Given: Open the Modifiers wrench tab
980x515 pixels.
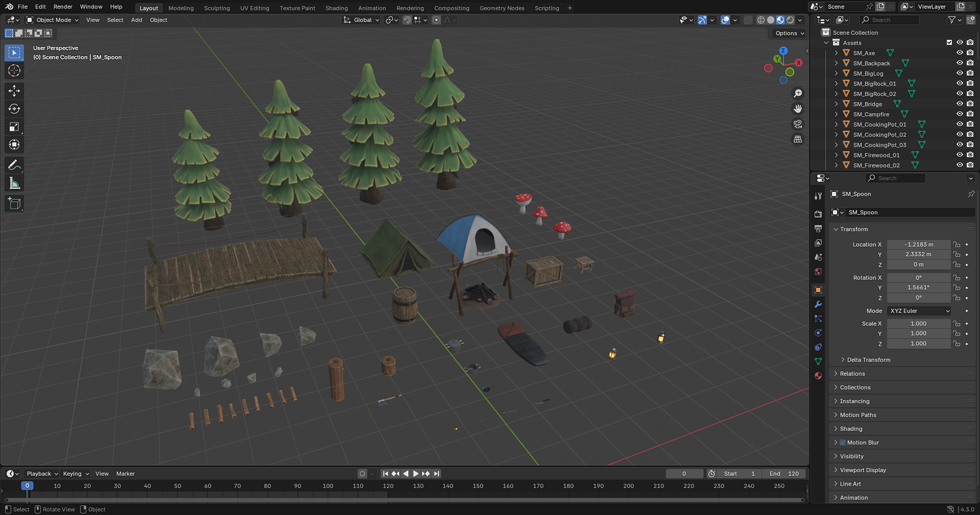Looking at the screenshot, I should pos(818,304).
